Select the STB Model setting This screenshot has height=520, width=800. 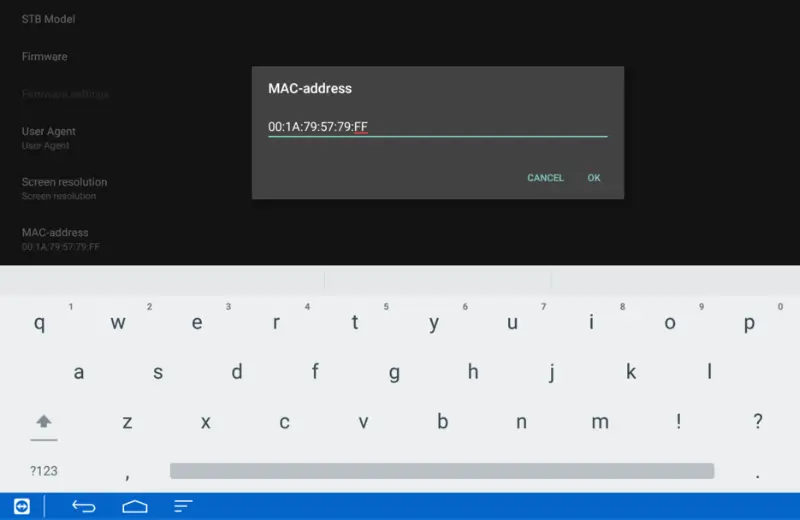coord(48,19)
